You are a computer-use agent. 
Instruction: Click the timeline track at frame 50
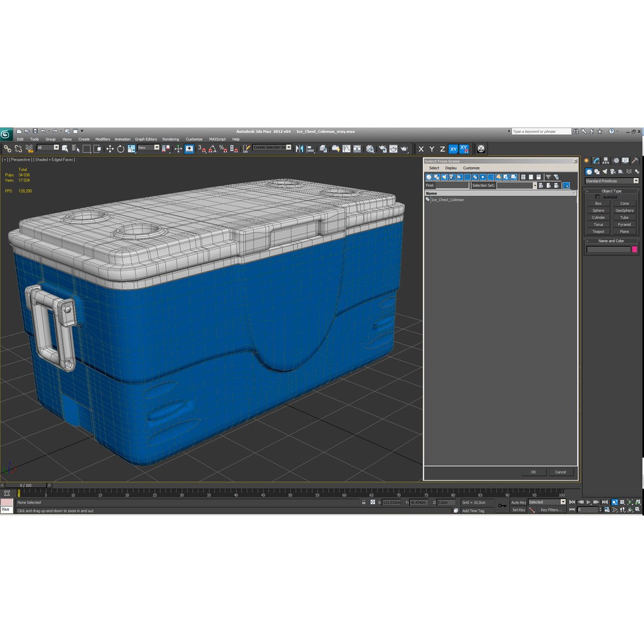[x=290, y=493]
